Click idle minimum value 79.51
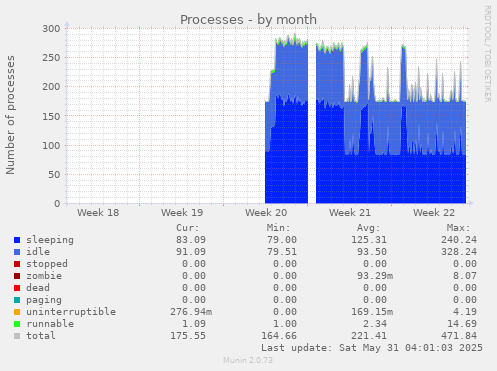The width and height of the screenshot is (497, 371). (x=282, y=252)
